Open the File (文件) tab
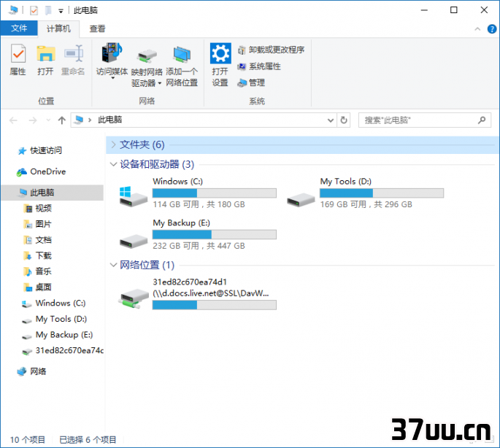Viewport: 500px width, 448px height. click(x=19, y=28)
